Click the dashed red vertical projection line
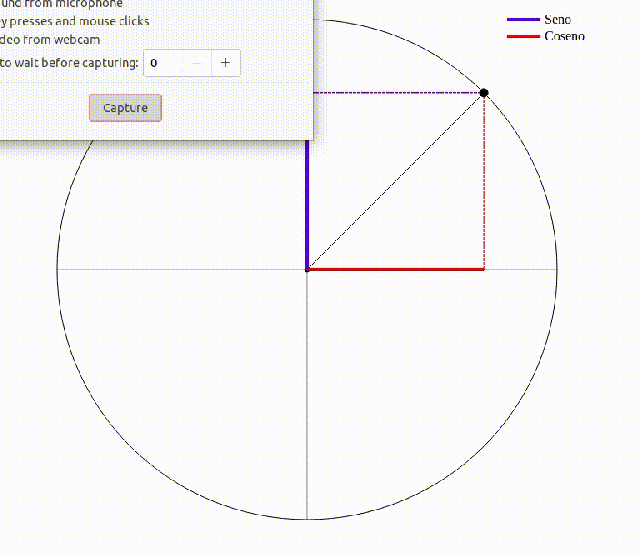This screenshot has width=640, height=556. [x=484, y=180]
